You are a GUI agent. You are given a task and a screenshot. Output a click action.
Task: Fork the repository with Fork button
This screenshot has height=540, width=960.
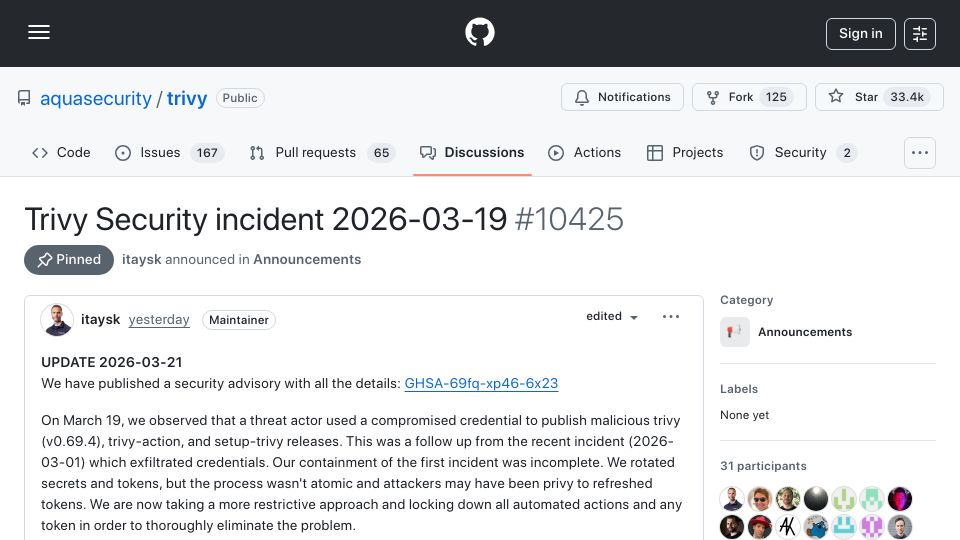(749, 97)
